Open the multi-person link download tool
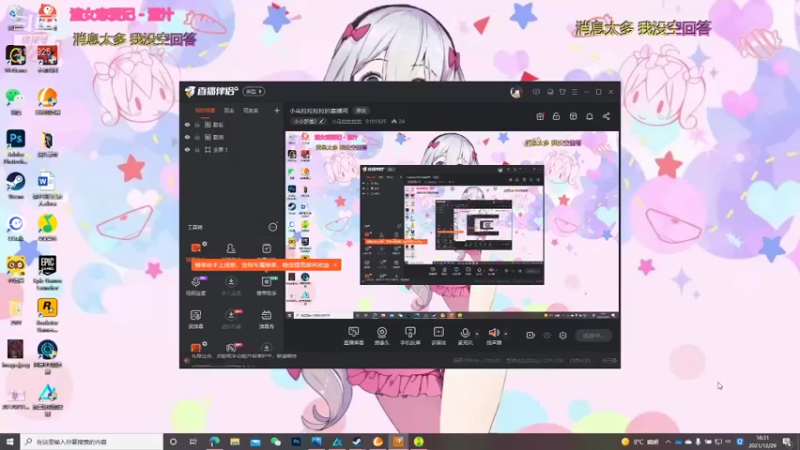The height and width of the screenshot is (450, 800). [x=231, y=286]
